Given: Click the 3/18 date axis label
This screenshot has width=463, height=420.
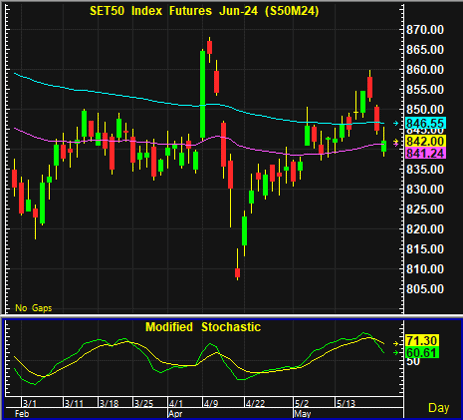Looking at the screenshot, I should click(x=109, y=403).
